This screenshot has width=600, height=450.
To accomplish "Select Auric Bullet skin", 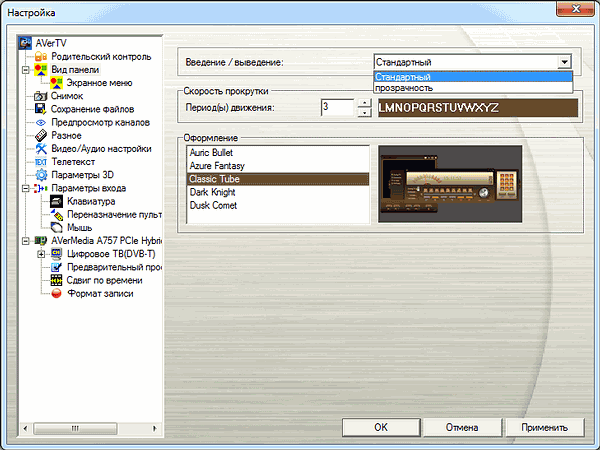I will pyautogui.click(x=278, y=153).
